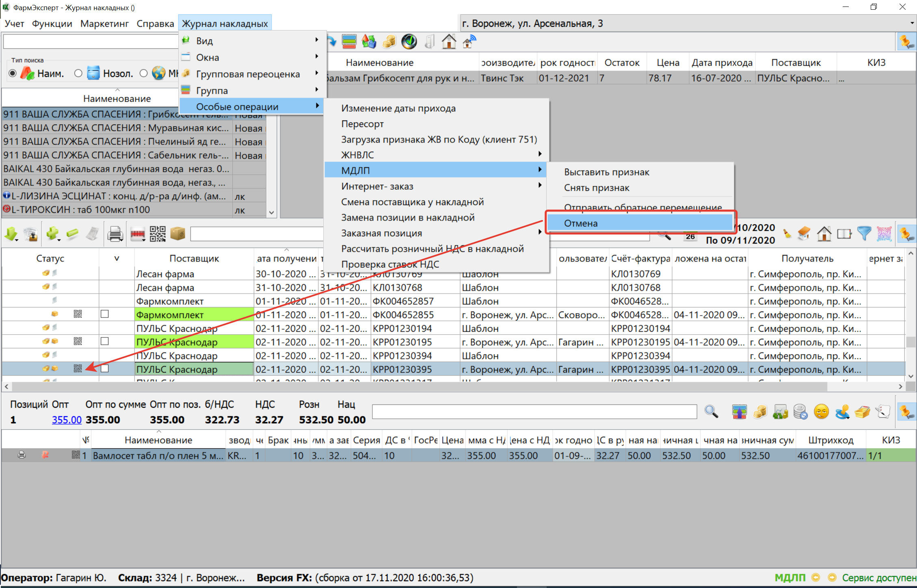Choose Пересорт from special operations menu

click(x=362, y=124)
